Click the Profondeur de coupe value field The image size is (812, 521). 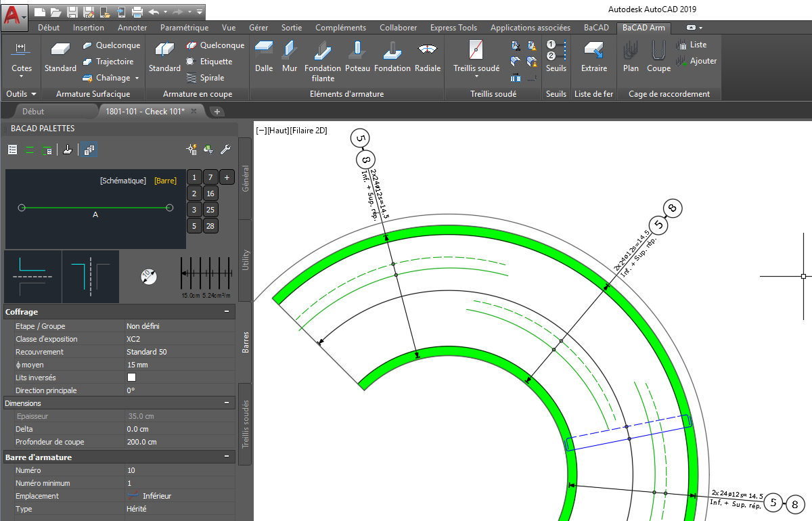coord(179,442)
